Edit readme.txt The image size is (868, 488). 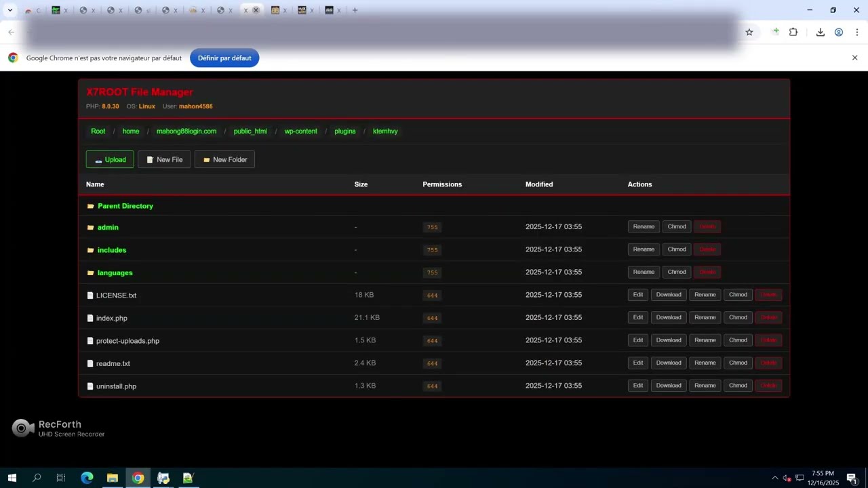pos(638,363)
